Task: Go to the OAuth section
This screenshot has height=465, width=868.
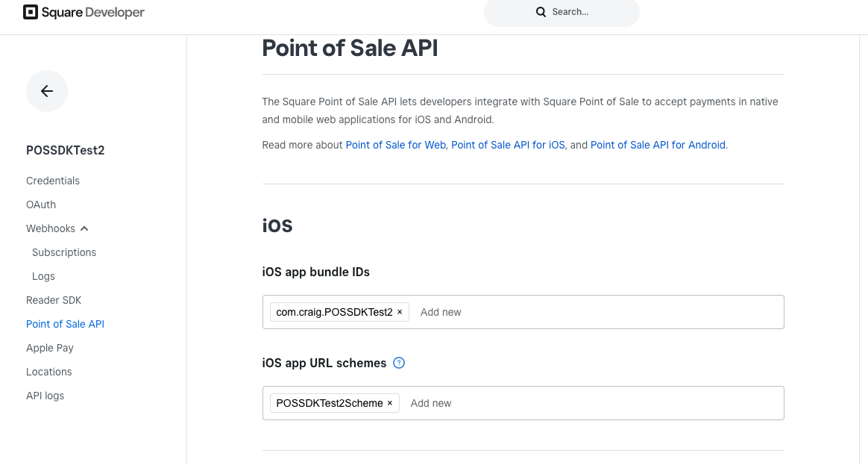Action: pyautogui.click(x=41, y=205)
